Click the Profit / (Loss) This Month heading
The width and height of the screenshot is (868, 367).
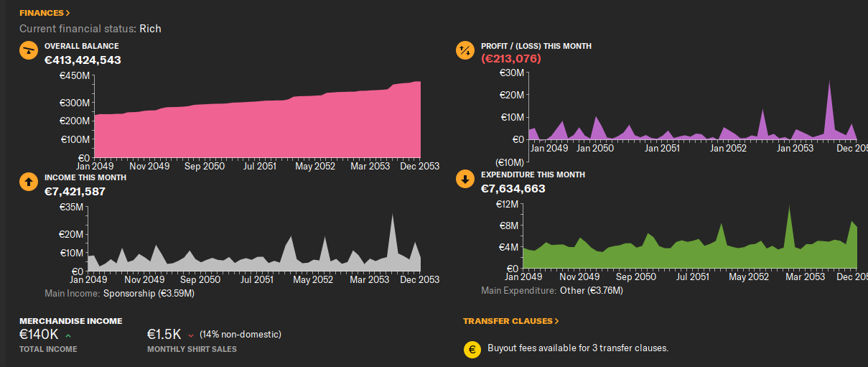536,46
